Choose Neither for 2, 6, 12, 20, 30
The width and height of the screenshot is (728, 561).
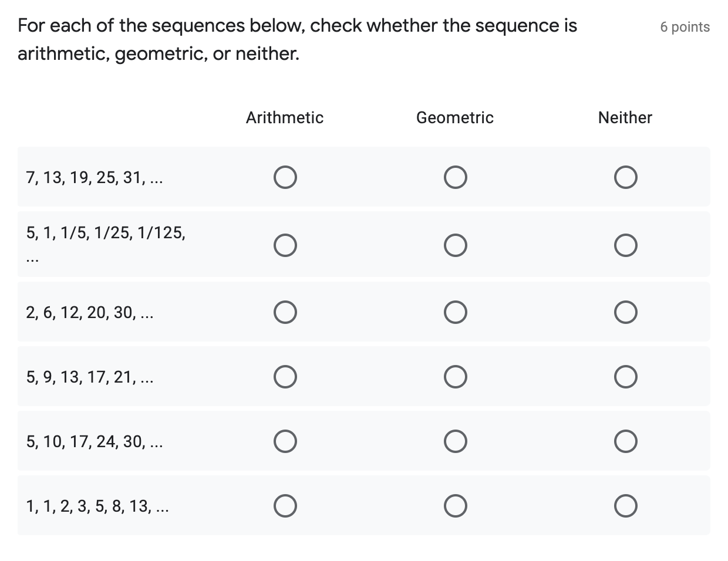[x=626, y=312]
